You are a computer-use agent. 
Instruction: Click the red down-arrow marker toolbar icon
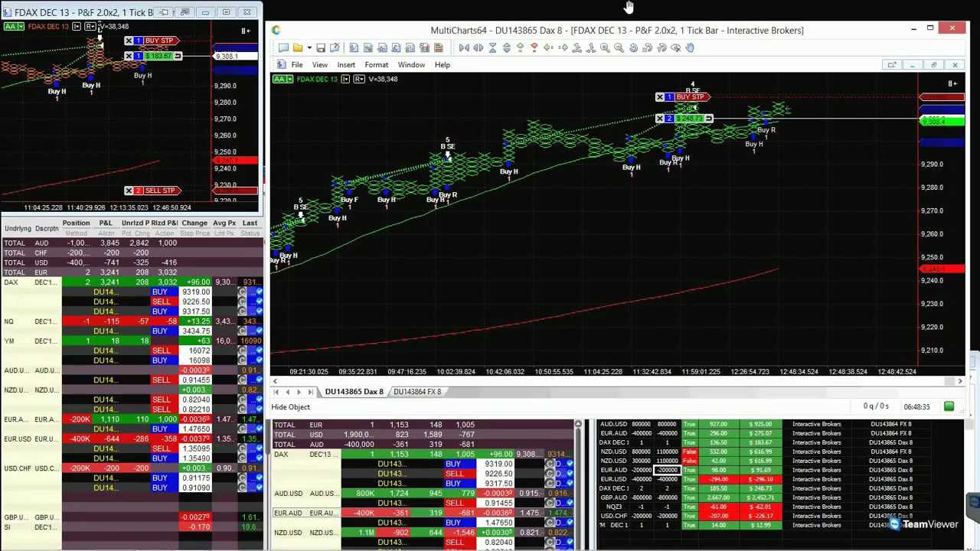[x=534, y=47]
